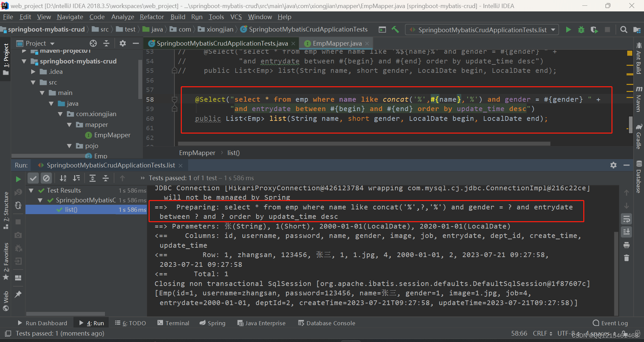Click the Project tree vertical scrollbar
Viewport: 644px width, 342px height.
click(x=140, y=79)
